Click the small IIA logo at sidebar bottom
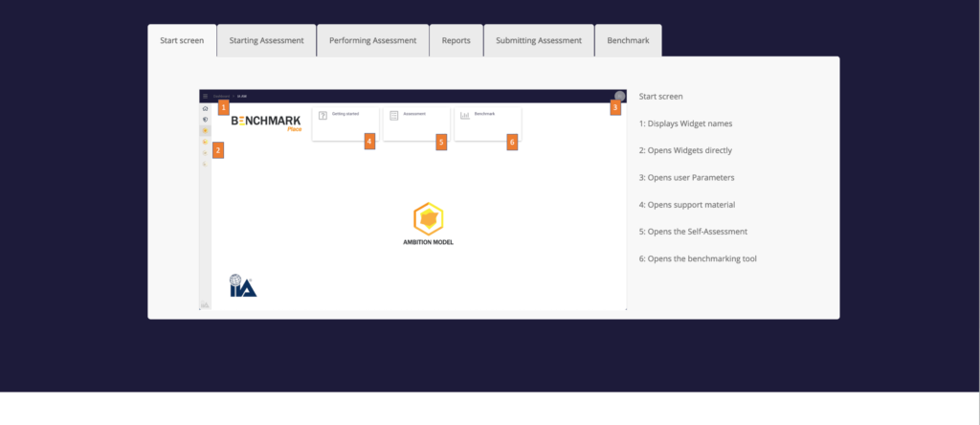 tap(205, 305)
